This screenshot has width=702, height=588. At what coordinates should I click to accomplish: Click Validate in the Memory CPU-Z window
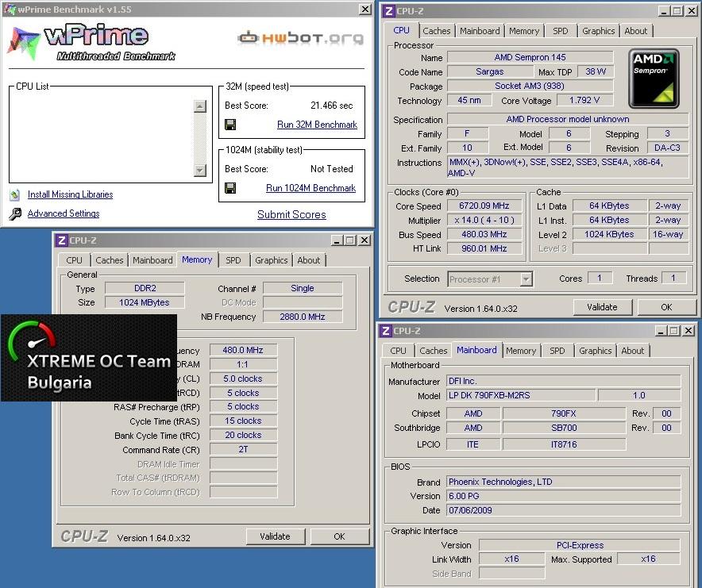pyautogui.click(x=275, y=536)
